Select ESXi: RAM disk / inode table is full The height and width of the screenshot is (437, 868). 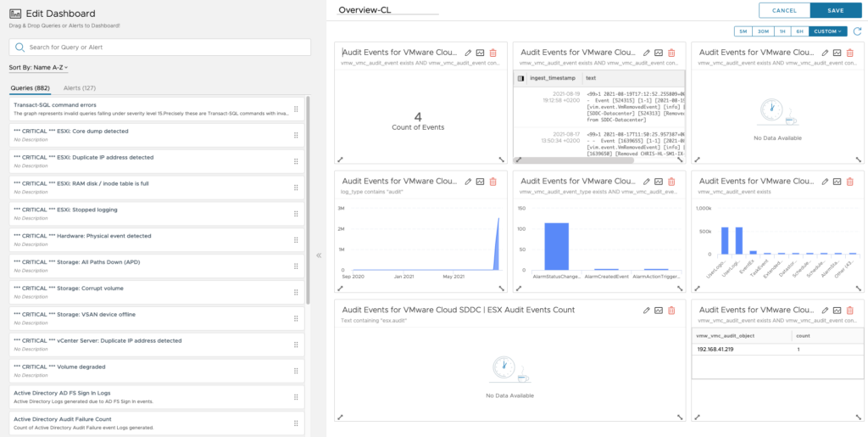(x=157, y=188)
